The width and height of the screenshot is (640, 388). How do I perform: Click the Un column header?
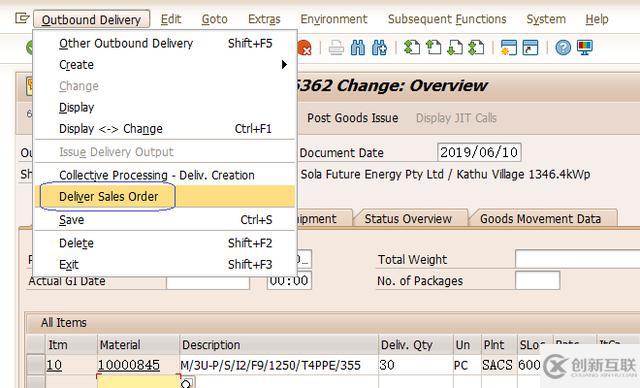[x=467, y=345]
